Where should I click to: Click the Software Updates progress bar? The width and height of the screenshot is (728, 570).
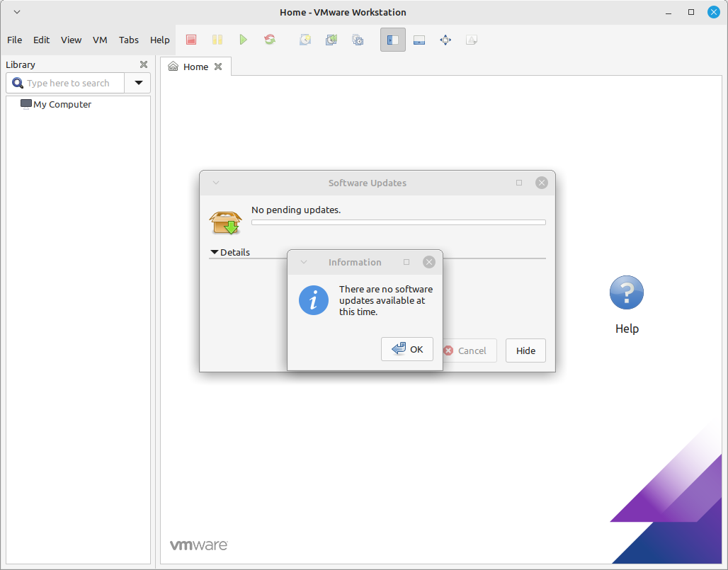click(x=399, y=223)
